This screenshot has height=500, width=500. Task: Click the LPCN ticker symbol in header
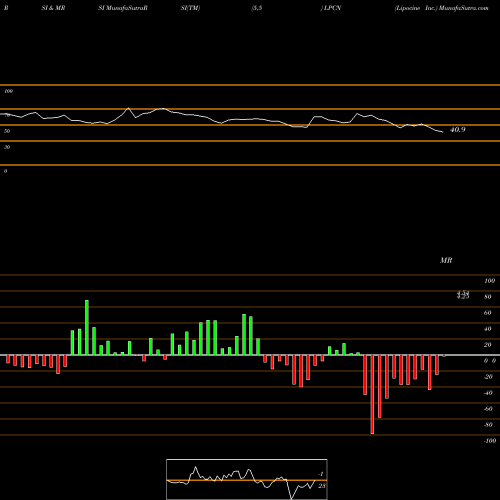(333, 8)
